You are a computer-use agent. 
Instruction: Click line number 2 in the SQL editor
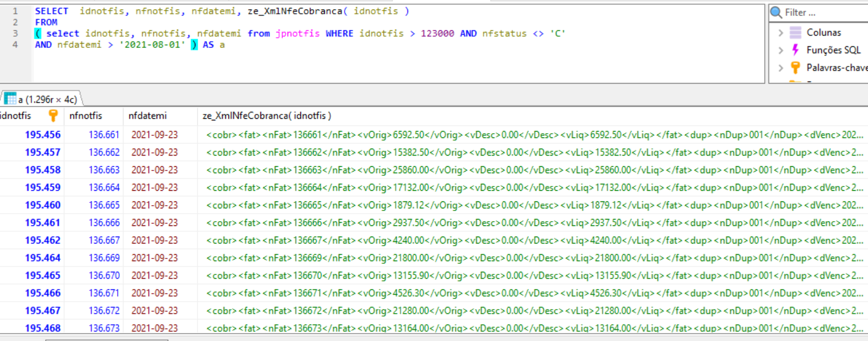coord(15,22)
